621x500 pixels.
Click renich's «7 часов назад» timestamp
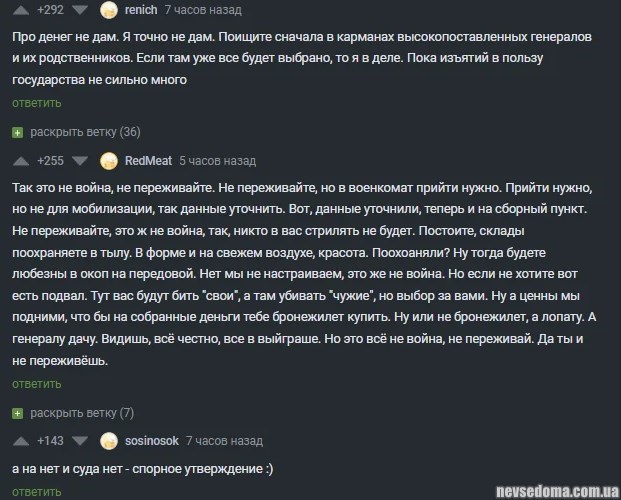[x=203, y=11]
